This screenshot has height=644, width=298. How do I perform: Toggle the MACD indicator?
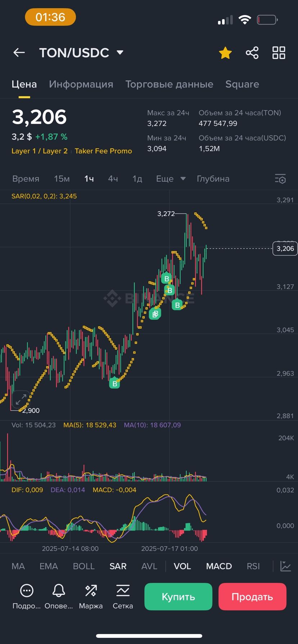(219, 566)
